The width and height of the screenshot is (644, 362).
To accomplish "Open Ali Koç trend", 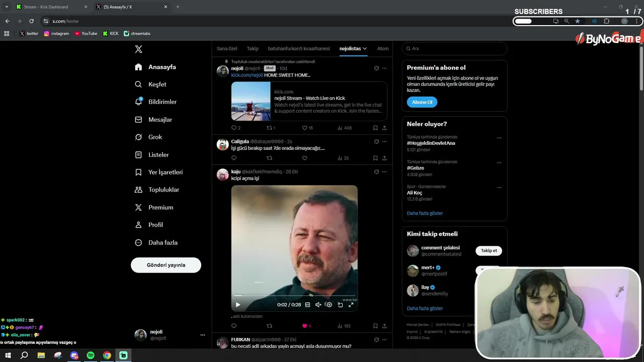I will [x=415, y=193].
